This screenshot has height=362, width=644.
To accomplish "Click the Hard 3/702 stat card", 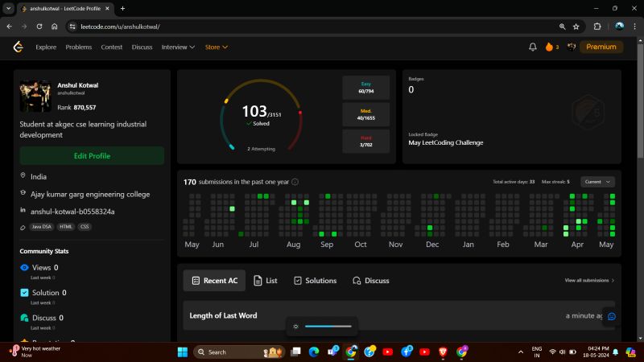I will point(366,142).
